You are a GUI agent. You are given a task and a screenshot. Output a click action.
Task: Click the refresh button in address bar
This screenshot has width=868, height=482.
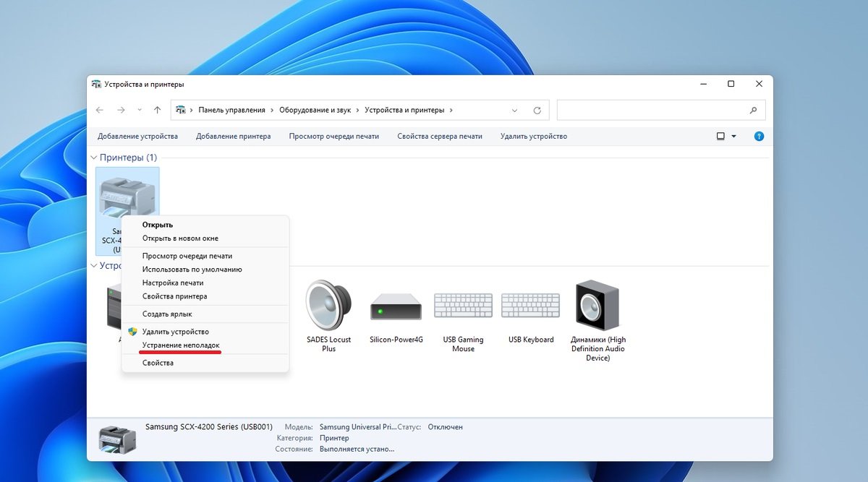[x=537, y=111]
